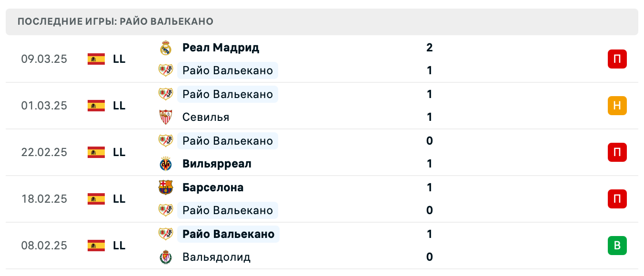Image resolution: width=644 pixels, height=276 pixels.
Task: Click the Sevilla club logo
Action: (166, 117)
